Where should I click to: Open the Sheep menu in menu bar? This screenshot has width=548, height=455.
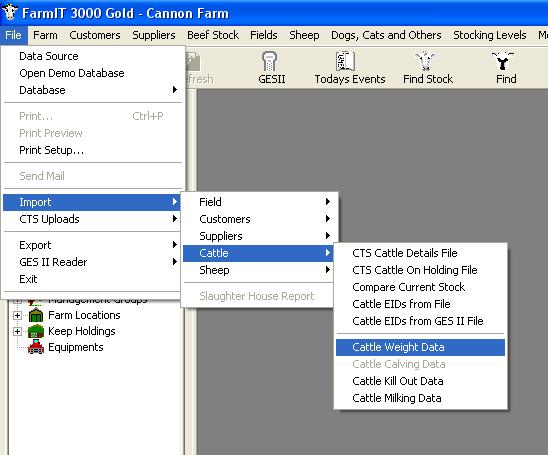point(304,35)
